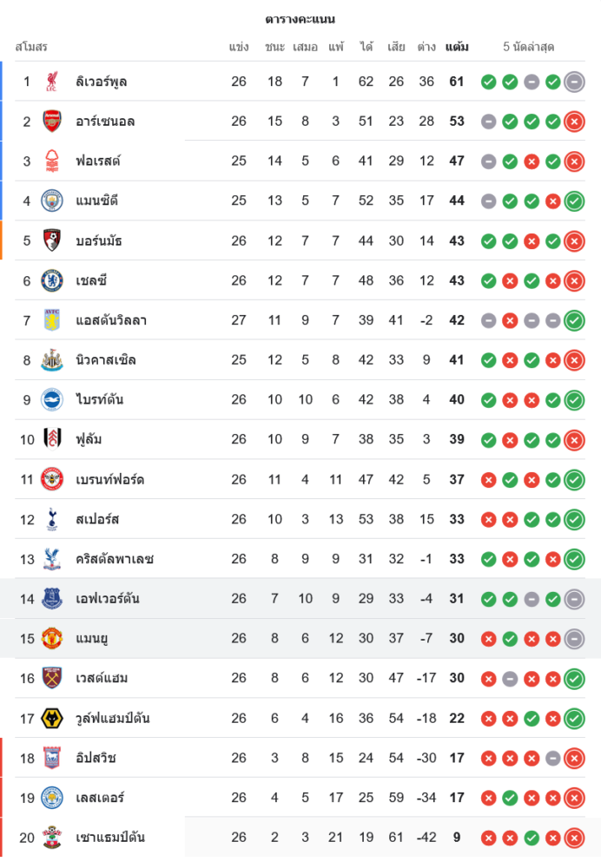Click the Manchester United crest icon
The image size is (601, 868).
click(x=52, y=639)
